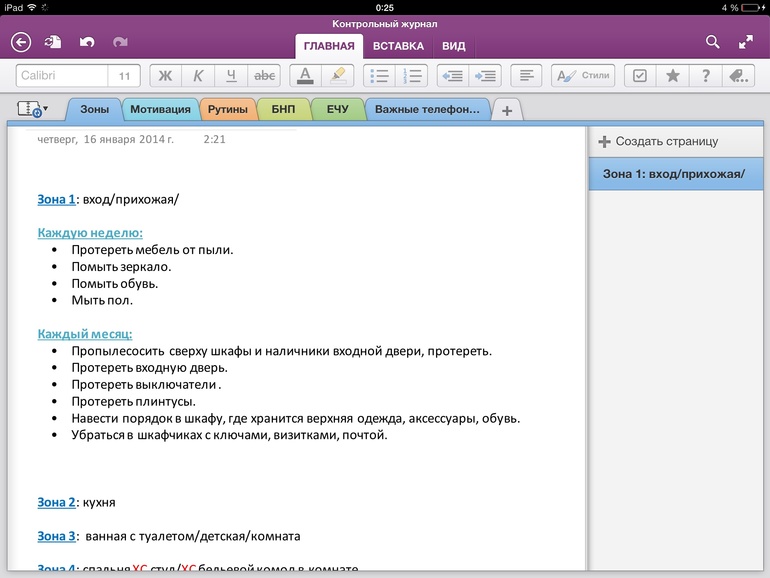770x578 pixels.
Task: Tap the Каждый месяц: heading
Action: coord(84,334)
